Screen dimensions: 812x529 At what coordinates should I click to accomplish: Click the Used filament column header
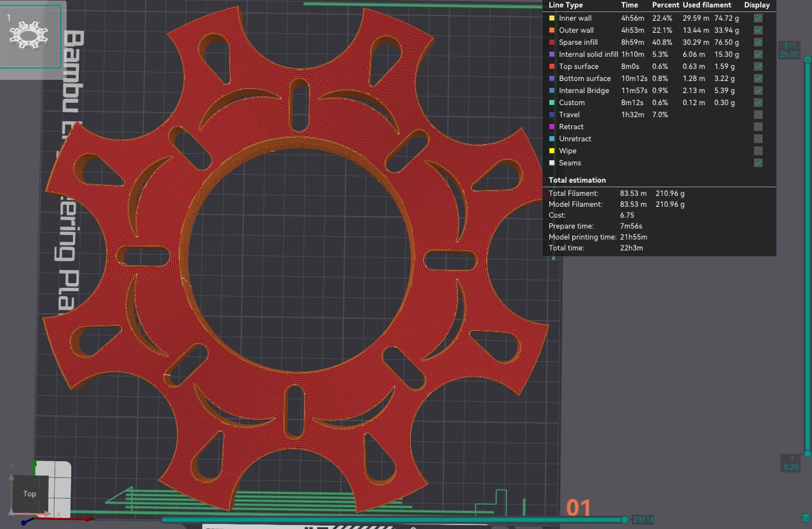click(707, 5)
